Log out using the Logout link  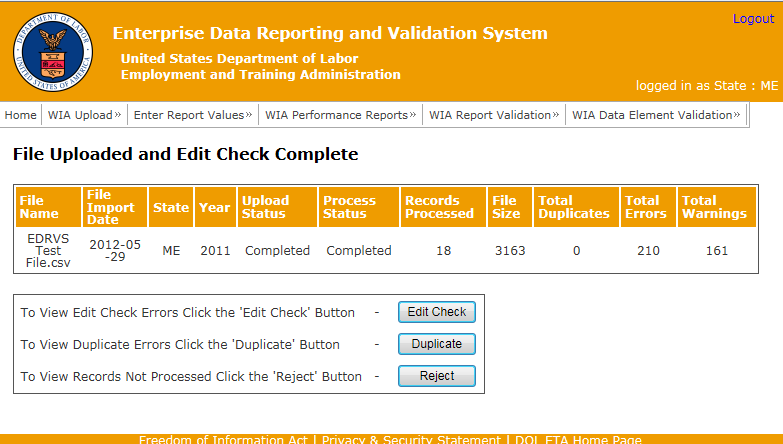753,19
